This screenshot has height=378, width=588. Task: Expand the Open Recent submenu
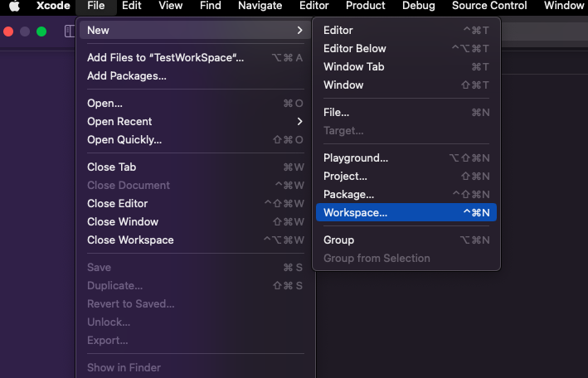(x=195, y=122)
